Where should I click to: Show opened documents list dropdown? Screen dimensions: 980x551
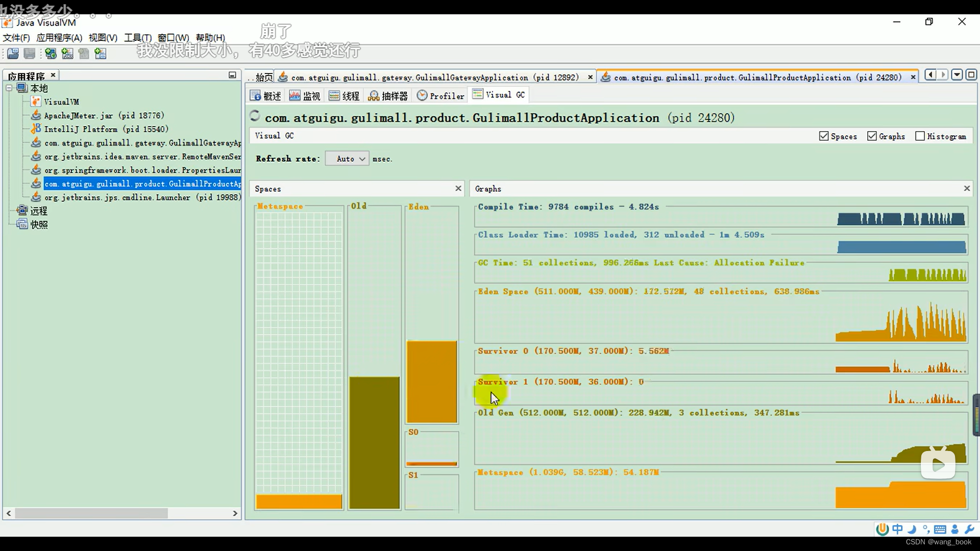[x=958, y=75]
